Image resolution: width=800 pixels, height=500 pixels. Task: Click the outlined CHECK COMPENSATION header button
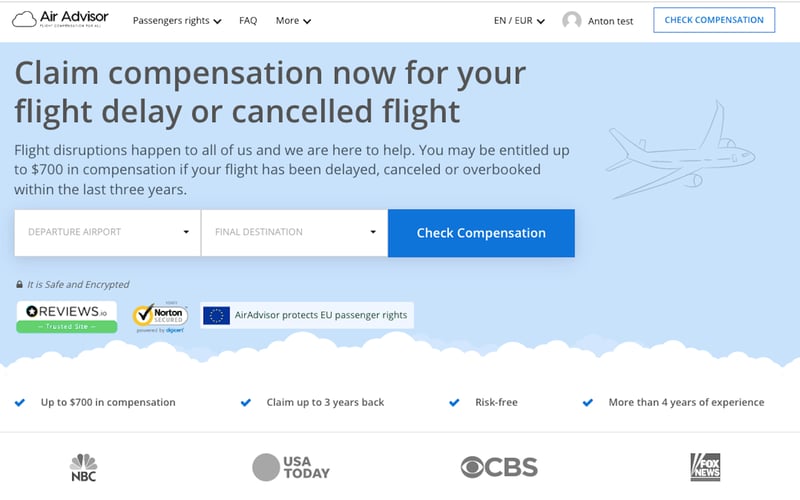click(714, 20)
